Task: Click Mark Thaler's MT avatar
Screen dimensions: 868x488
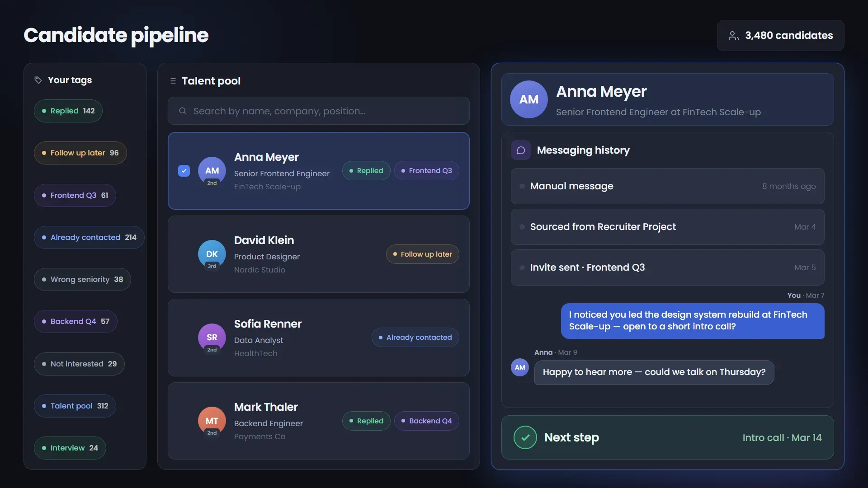Action: point(212,421)
